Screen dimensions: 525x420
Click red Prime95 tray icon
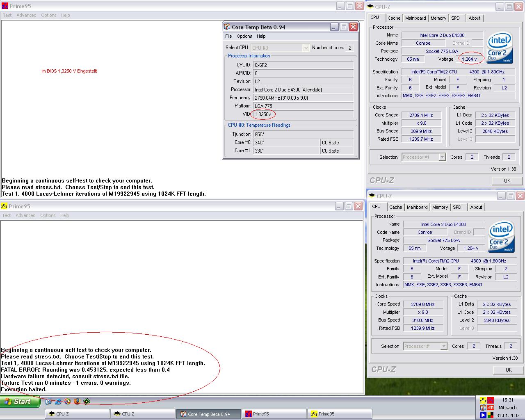(491, 400)
